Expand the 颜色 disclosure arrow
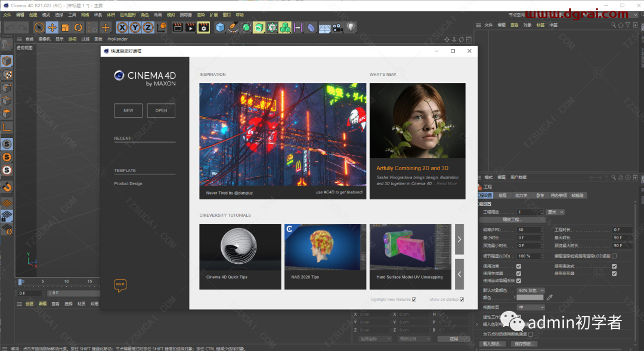 click(x=514, y=297)
